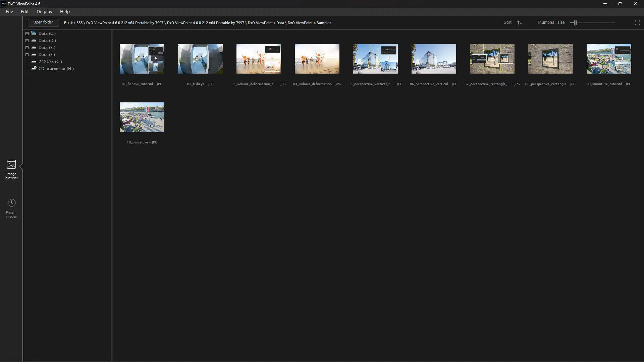This screenshot has width=644, height=362.
Task: Expand the Data (E:) tree node
Action: pos(27,48)
